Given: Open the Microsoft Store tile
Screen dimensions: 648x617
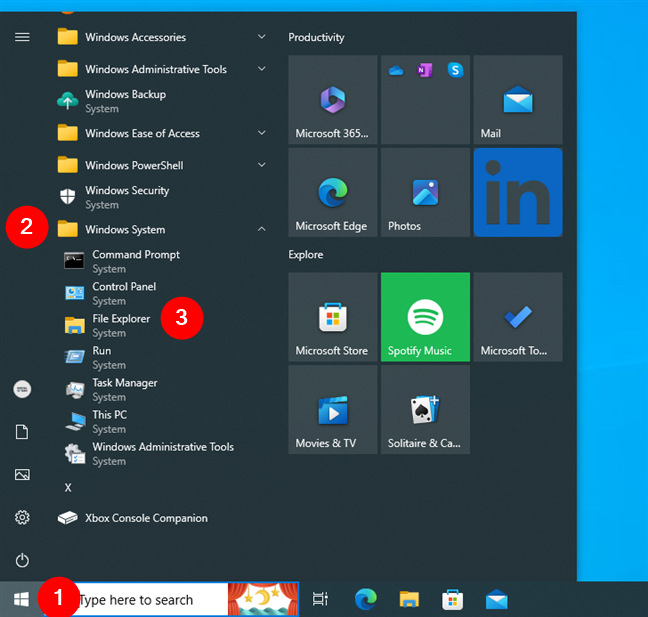Looking at the screenshot, I should [333, 317].
